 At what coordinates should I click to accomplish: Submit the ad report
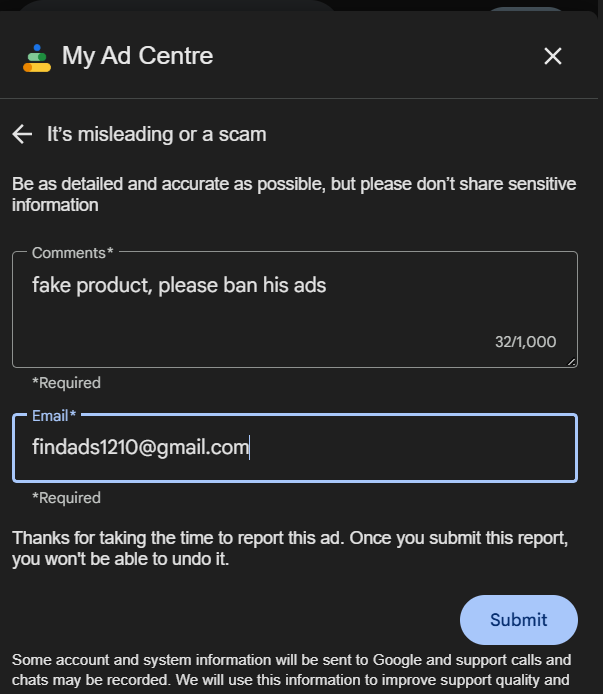pyautogui.click(x=518, y=620)
